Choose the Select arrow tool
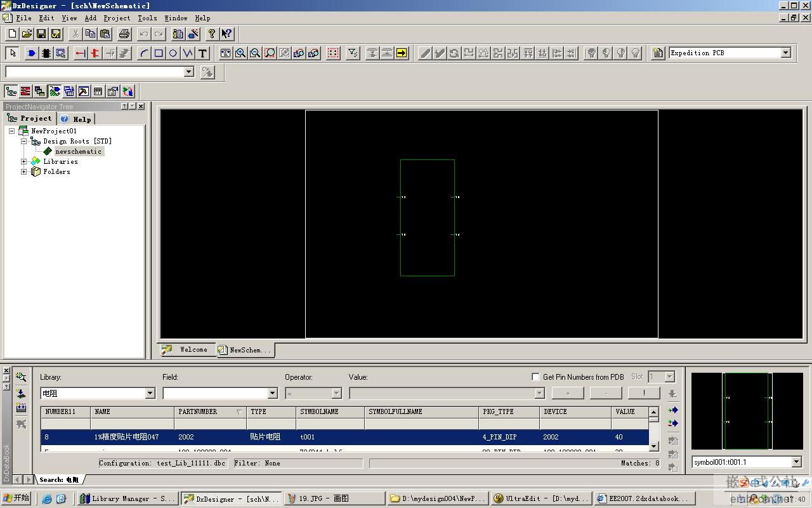The height and width of the screenshot is (508, 812). [x=12, y=53]
